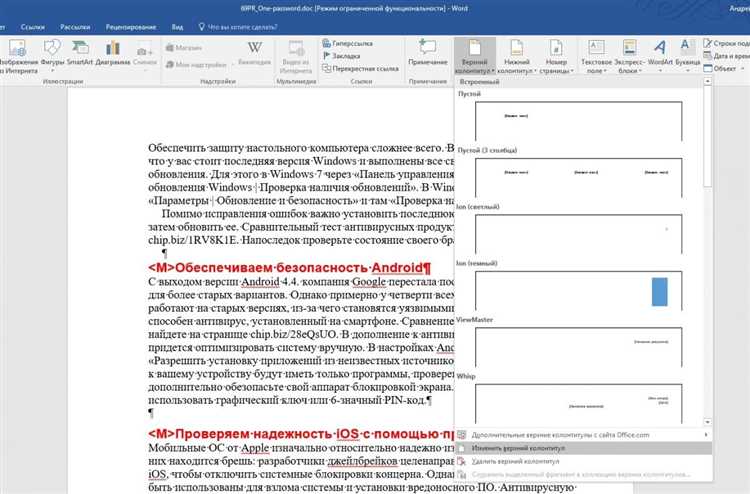The image size is (750, 494).
Task: Select the Ion (светлый) header thumbnail
Action: pos(578,233)
